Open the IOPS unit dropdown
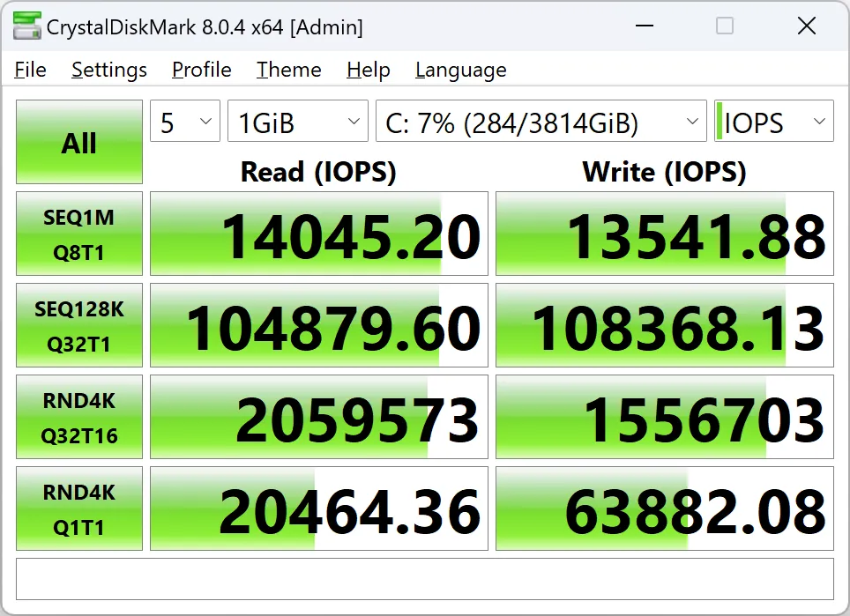 pyautogui.click(x=773, y=122)
